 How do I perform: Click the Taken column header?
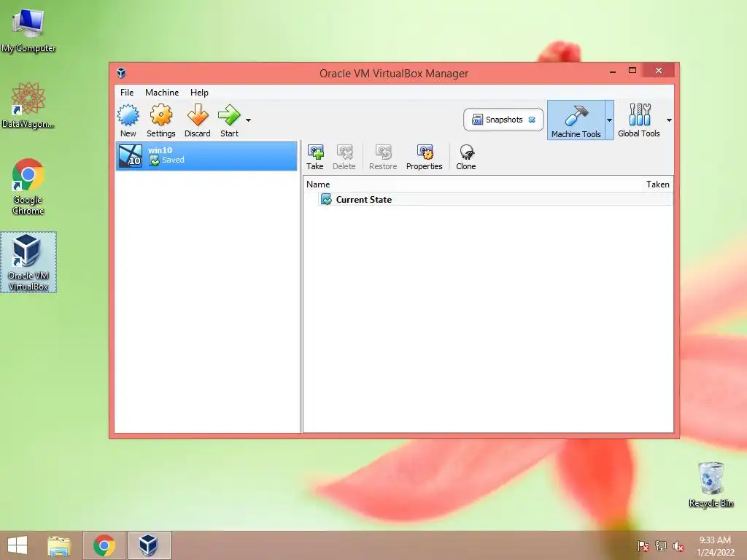[x=657, y=184]
